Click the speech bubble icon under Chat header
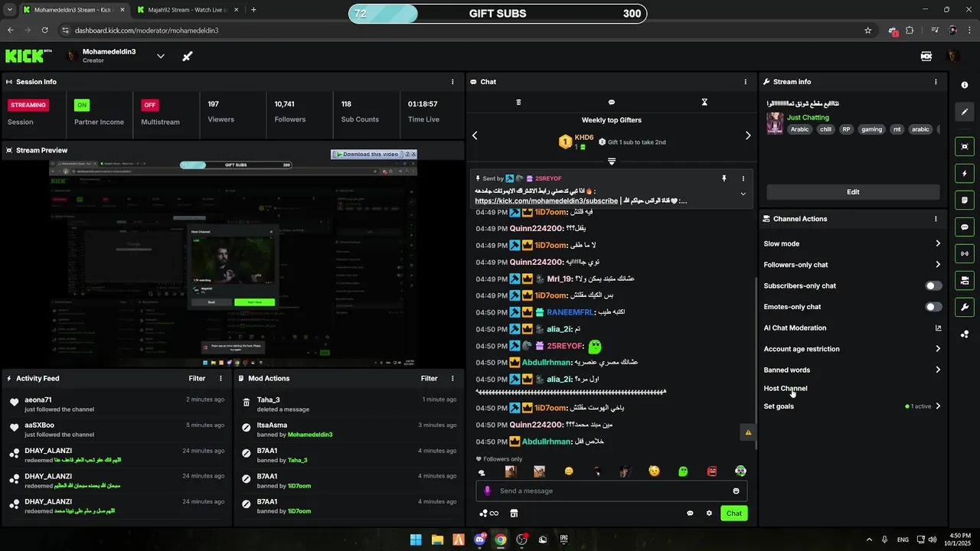The image size is (980, 551). pyautogui.click(x=611, y=102)
